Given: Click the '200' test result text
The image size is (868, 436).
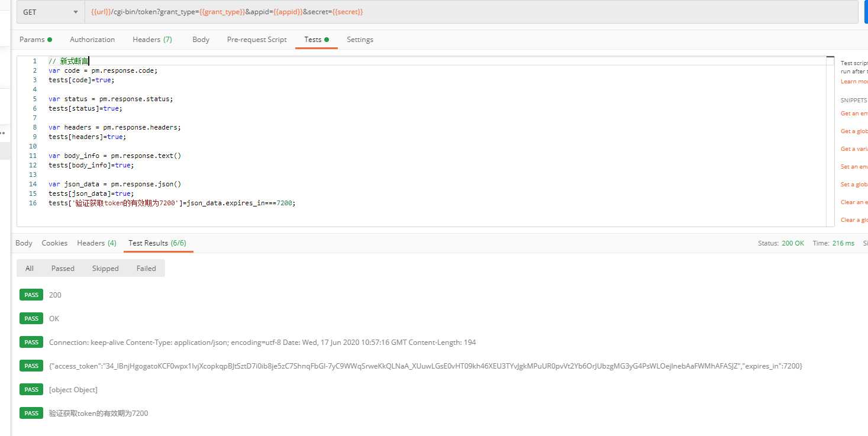Looking at the screenshot, I should tap(55, 295).
